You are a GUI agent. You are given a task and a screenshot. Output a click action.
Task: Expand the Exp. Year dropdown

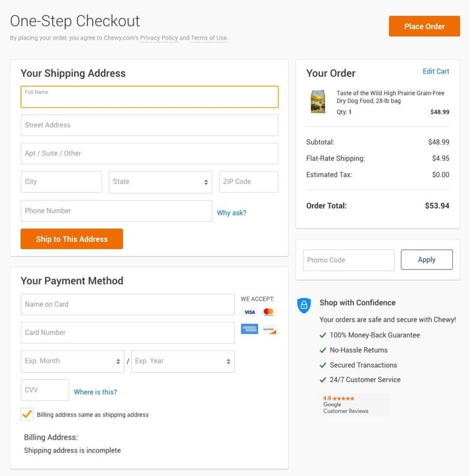(183, 361)
